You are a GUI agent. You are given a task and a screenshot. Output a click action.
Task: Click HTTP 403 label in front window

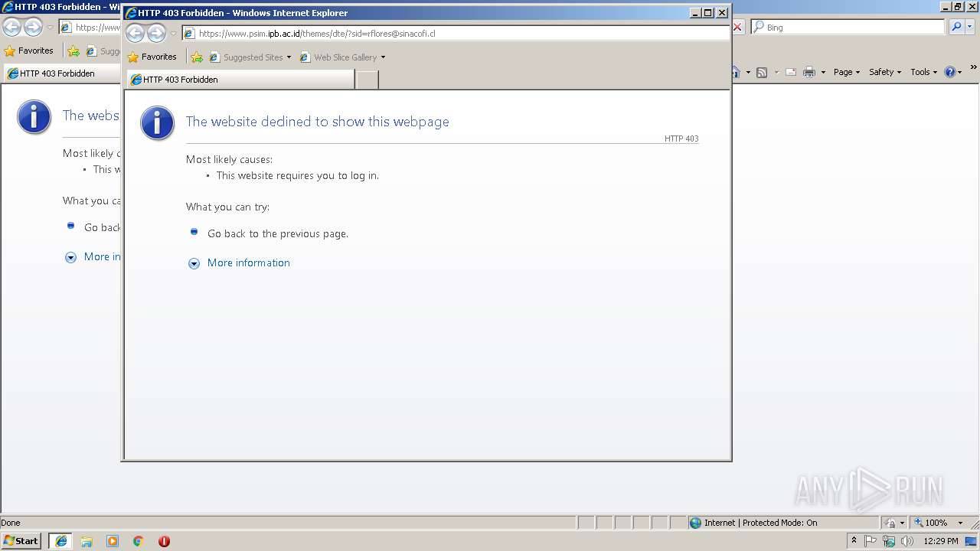(x=681, y=139)
